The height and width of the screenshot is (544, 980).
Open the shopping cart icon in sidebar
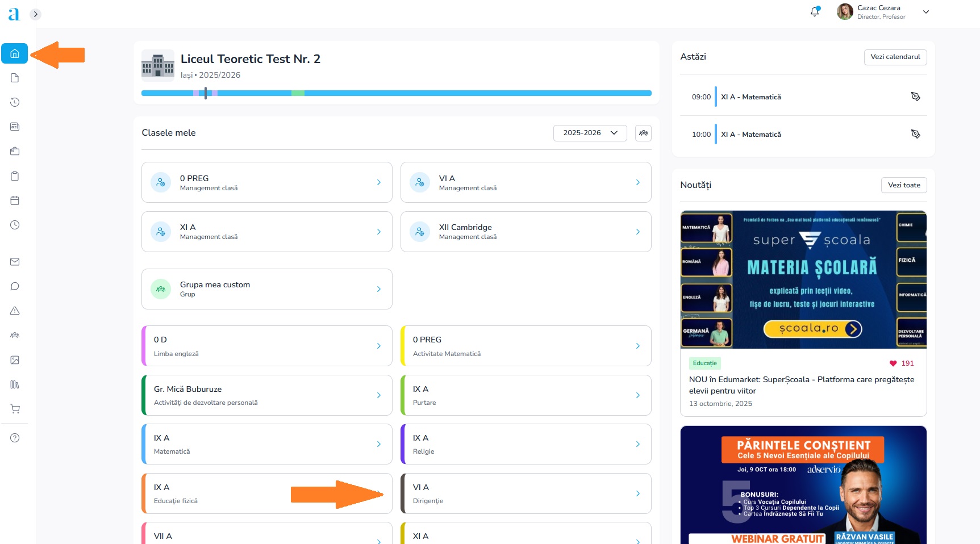15,409
